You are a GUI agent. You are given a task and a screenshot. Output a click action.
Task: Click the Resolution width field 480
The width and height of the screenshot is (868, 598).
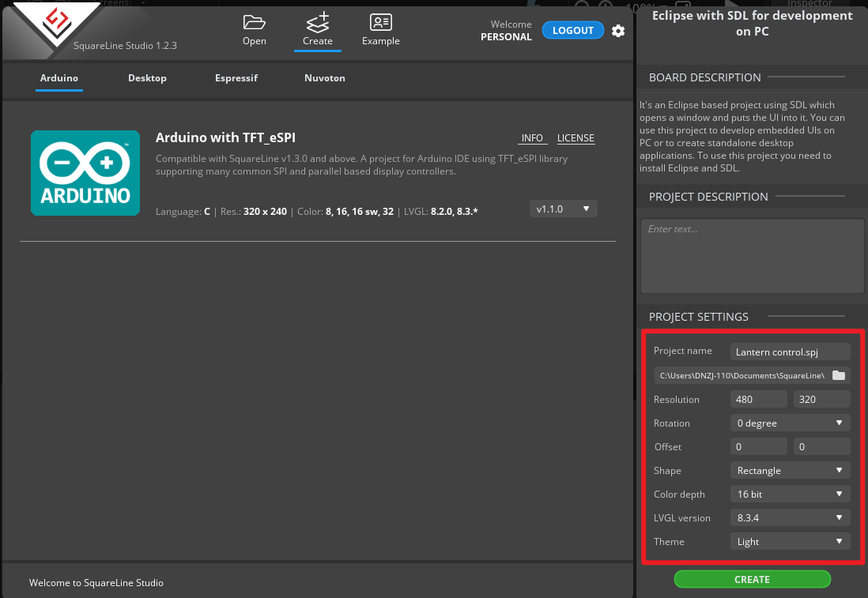[758, 400]
